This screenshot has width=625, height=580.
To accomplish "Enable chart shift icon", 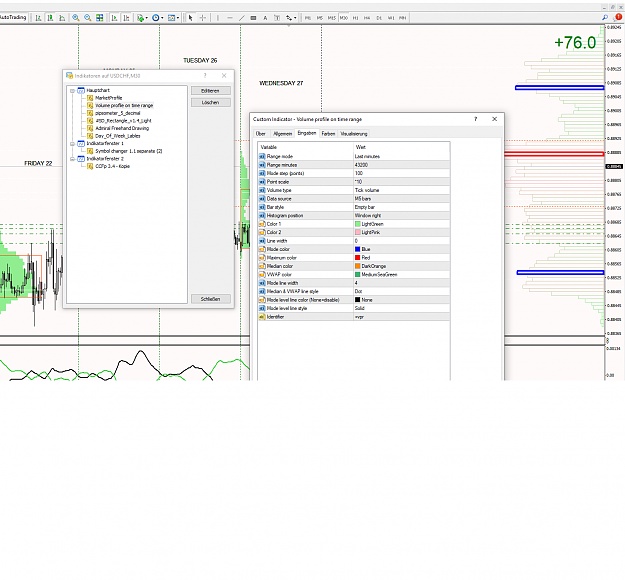I will tap(126, 18).
